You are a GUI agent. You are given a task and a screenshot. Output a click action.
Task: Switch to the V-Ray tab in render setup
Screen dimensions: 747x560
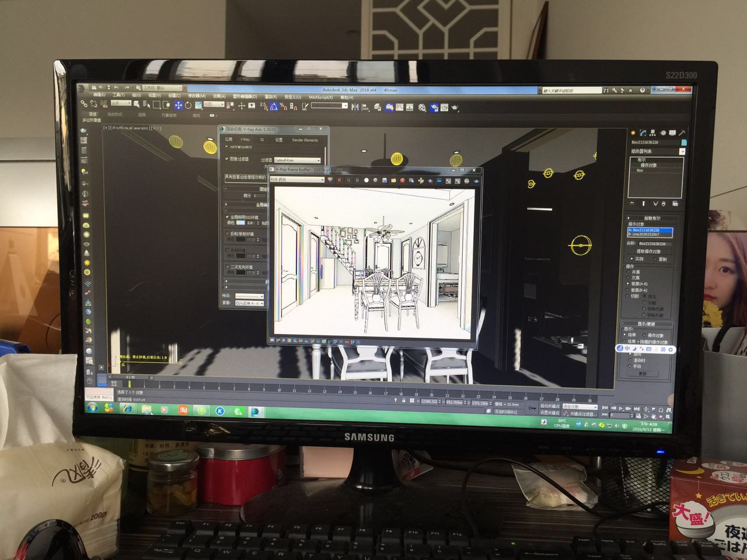tap(245, 139)
